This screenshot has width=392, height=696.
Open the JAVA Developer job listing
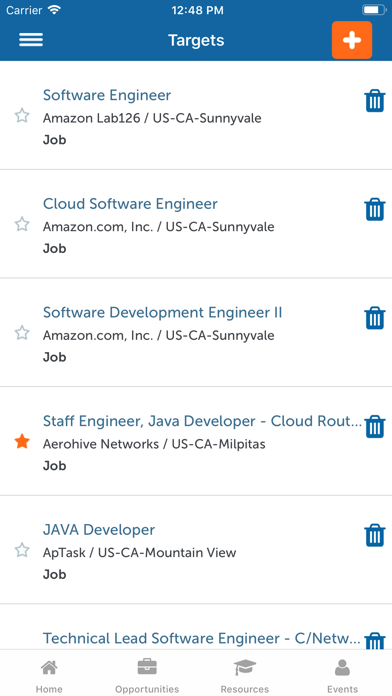[99, 530]
